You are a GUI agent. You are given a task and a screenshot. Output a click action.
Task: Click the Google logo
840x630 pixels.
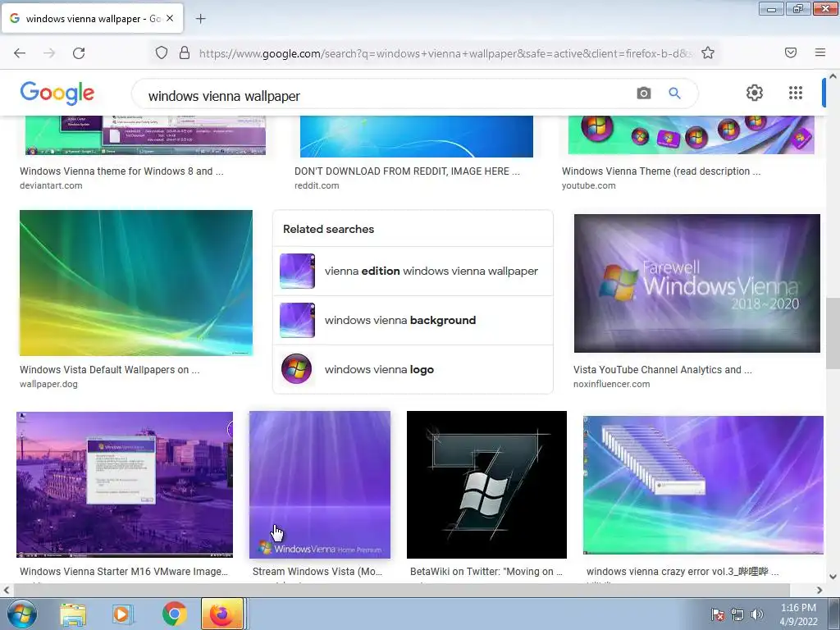click(x=57, y=94)
